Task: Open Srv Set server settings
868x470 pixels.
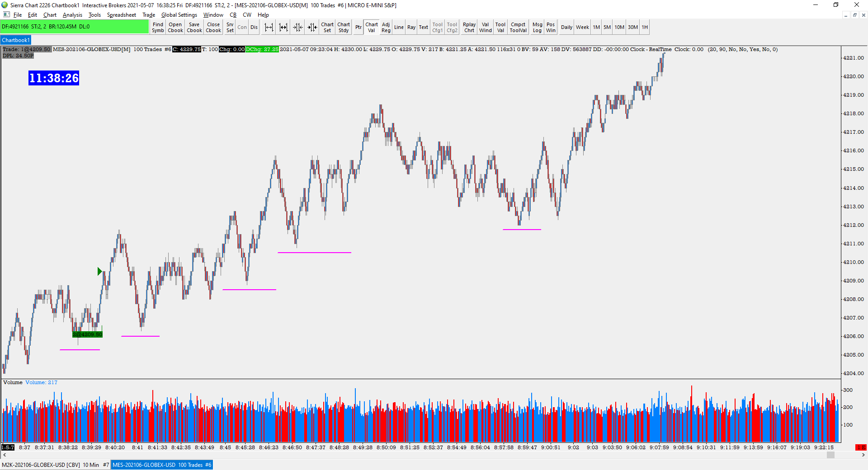Action: (x=230, y=27)
